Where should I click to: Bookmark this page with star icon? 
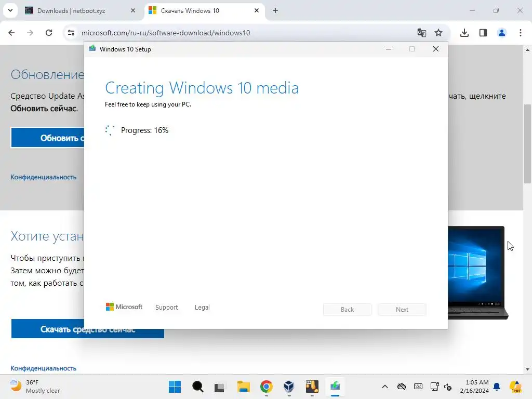pos(438,33)
